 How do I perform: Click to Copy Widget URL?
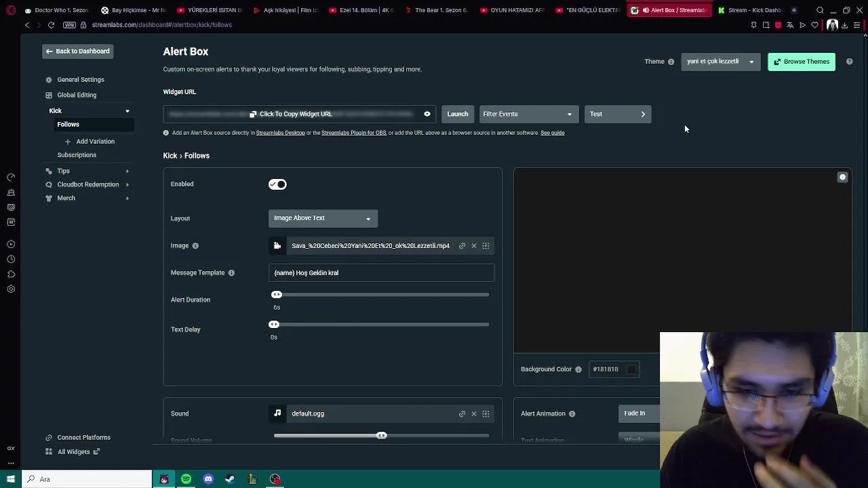290,114
